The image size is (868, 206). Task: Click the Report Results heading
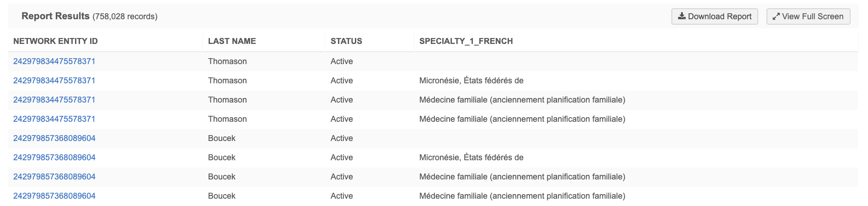(x=55, y=16)
